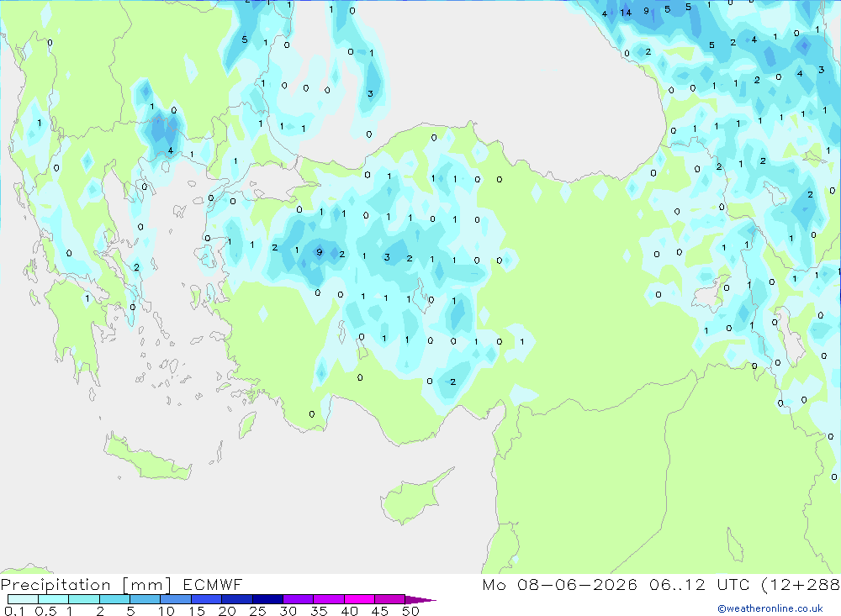Click the legend arrow tip above 50 mm

tap(420, 600)
